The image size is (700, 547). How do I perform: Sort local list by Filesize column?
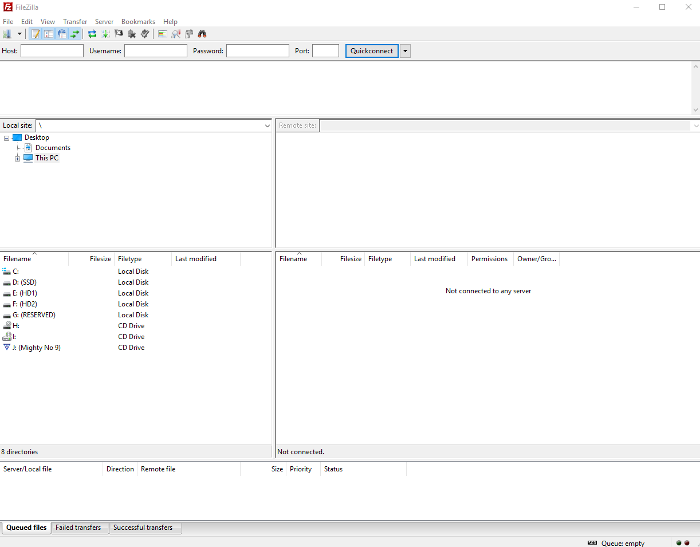coord(92,259)
